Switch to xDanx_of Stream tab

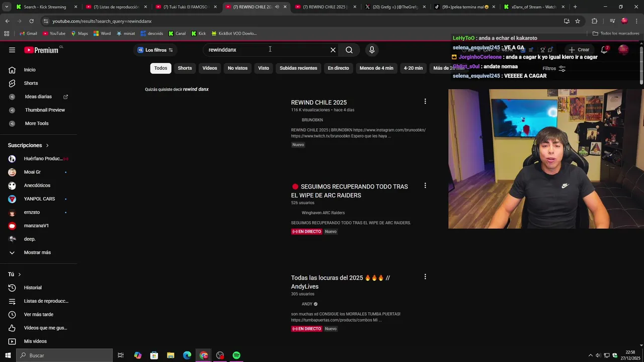coord(533,7)
